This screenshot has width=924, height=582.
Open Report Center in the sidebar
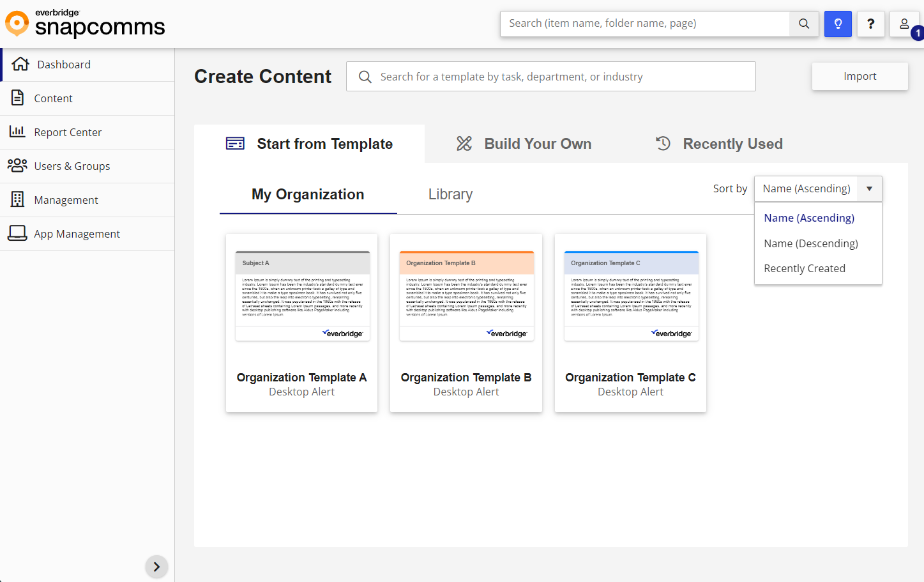tap(87, 132)
